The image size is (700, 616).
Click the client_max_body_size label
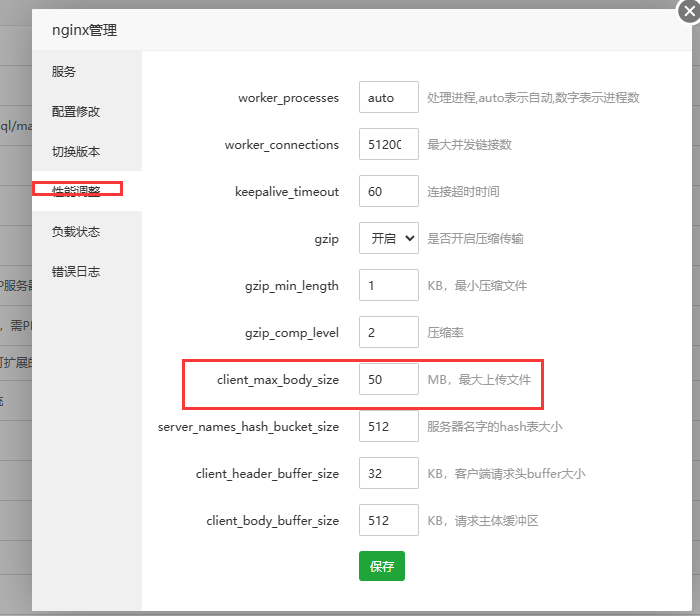(278, 380)
